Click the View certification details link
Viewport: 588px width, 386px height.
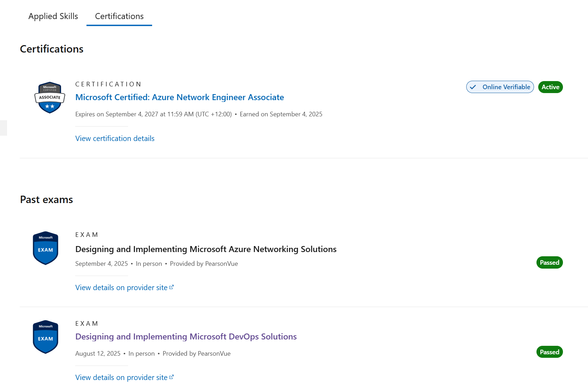(115, 139)
